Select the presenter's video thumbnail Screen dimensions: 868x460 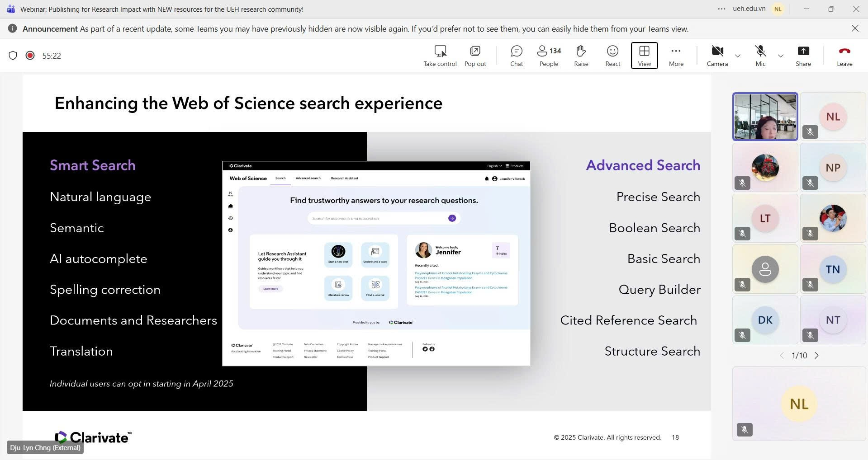pos(765,117)
